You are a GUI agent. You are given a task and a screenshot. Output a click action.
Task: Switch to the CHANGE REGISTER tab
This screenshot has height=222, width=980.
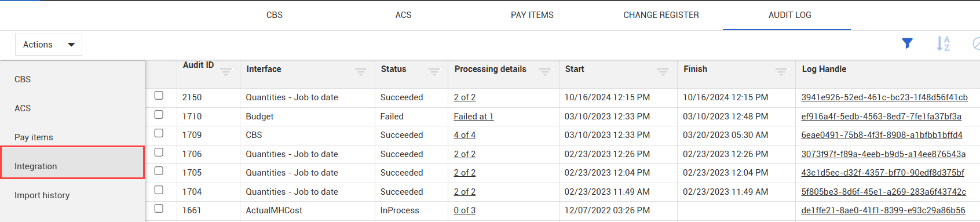point(661,15)
